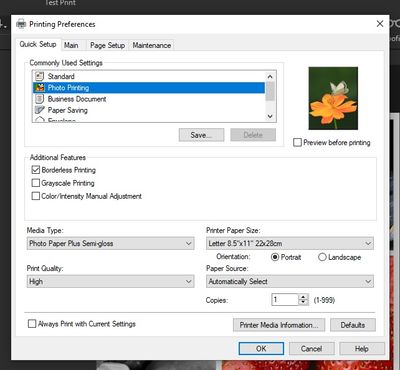The height and width of the screenshot is (370, 400).
Task: Switch to the Maintenance tab
Action: point(152,45)
